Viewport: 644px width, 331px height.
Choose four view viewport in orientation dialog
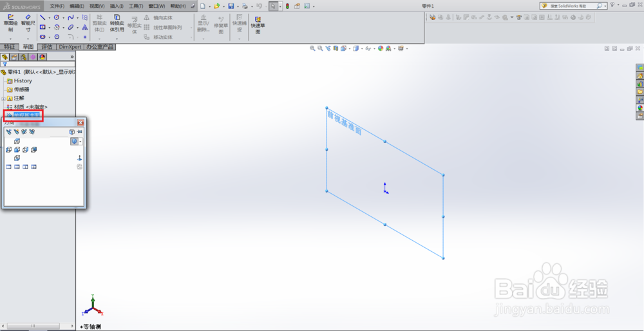(x=33, y=167)
